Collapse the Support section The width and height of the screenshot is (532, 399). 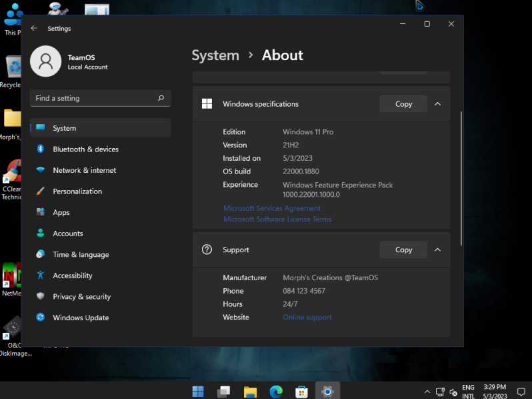[438, 250]
